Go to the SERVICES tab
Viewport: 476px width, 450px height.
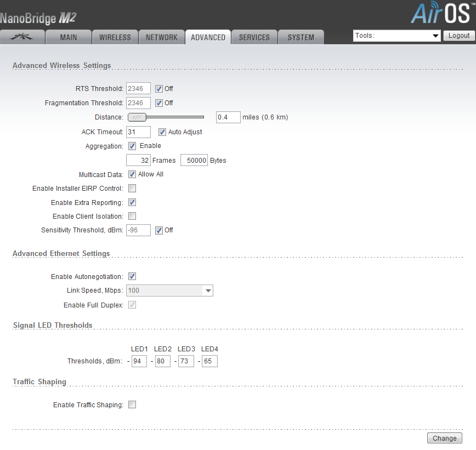click(x=254, y=37)
